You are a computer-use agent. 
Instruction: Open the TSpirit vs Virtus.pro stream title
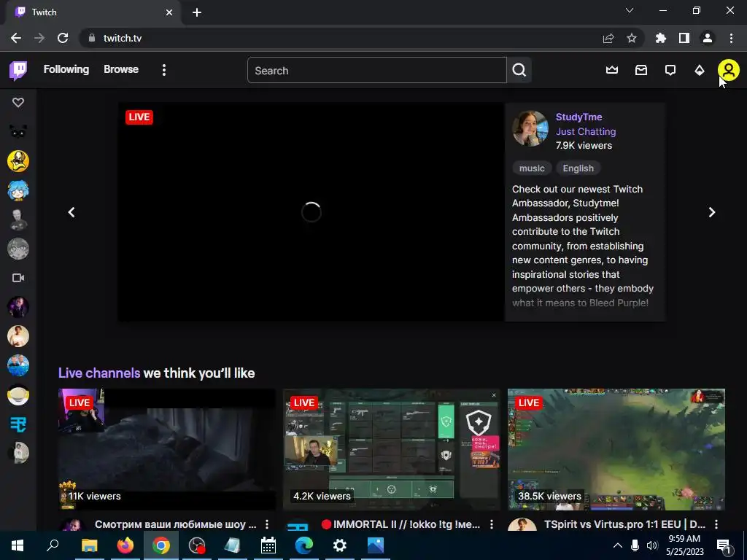pos(624,524)
